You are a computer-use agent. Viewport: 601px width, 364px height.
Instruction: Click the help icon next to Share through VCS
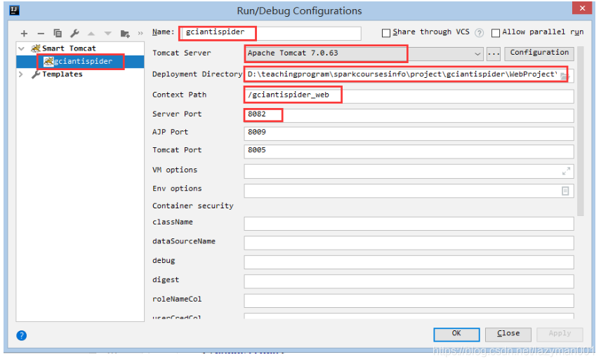479,33
